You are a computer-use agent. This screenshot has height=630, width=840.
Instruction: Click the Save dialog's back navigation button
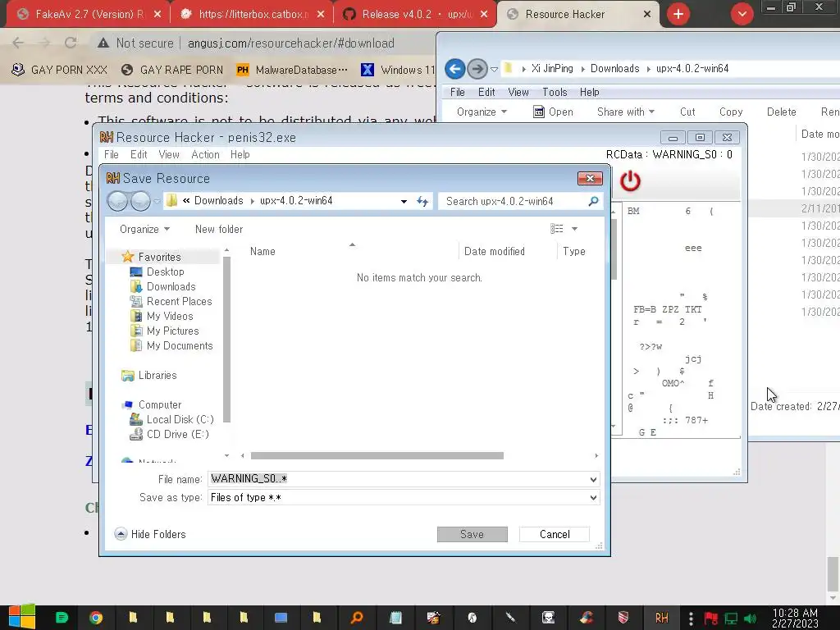[x=117, y=202]
